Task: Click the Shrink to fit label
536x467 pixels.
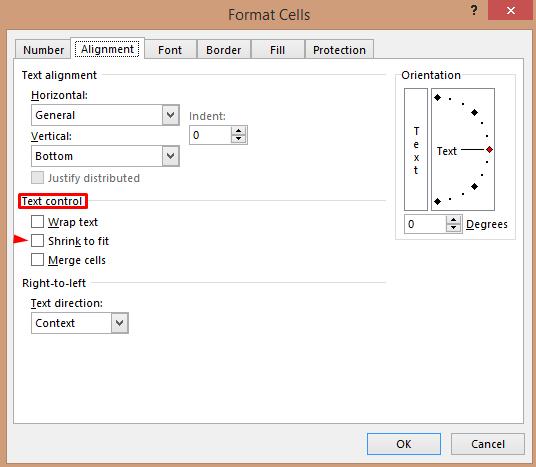Action: click(78, 241)
